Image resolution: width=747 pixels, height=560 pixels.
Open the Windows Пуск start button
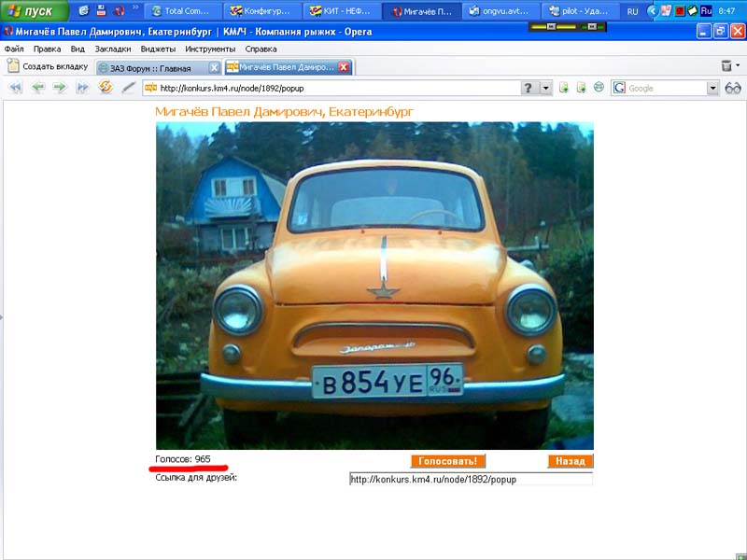(34, 10)
